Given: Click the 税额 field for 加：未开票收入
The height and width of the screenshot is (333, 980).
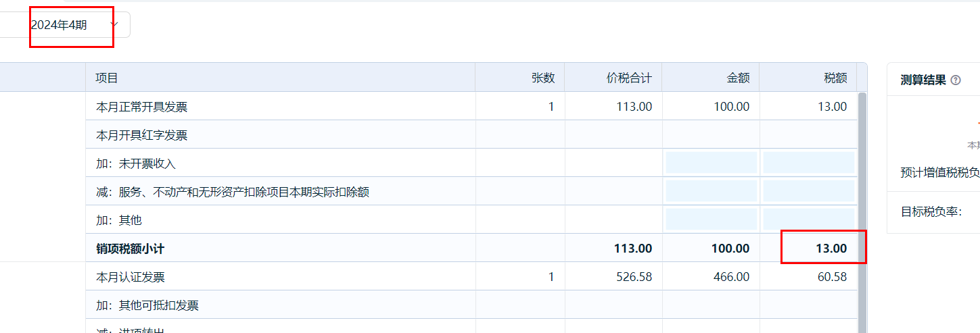Looking at the screenshot, I should click(808, 163).
